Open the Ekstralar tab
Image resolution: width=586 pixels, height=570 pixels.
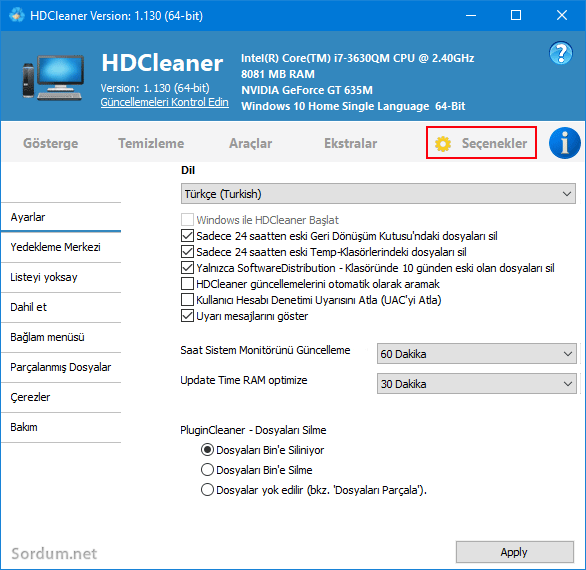click(351, 144)
